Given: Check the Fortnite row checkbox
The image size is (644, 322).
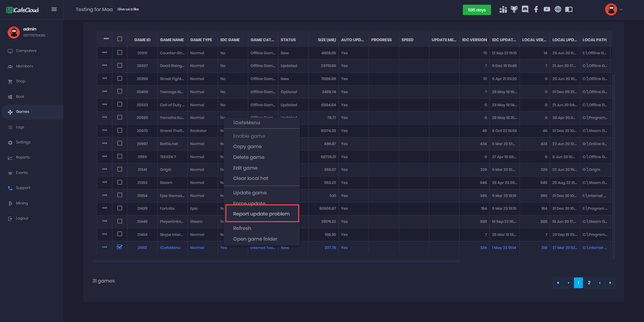Looking at the screenshot, I should point(120,208).
